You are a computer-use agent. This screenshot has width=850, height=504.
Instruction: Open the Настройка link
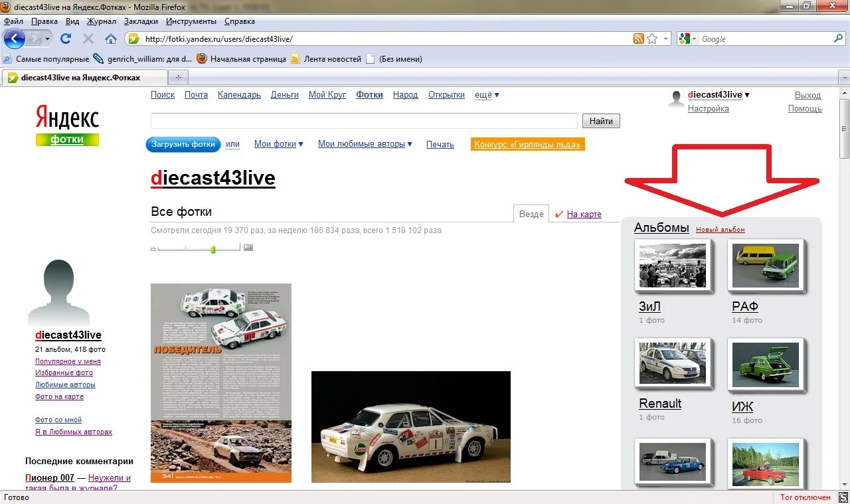pyautogui.click(x=708, y=108)
